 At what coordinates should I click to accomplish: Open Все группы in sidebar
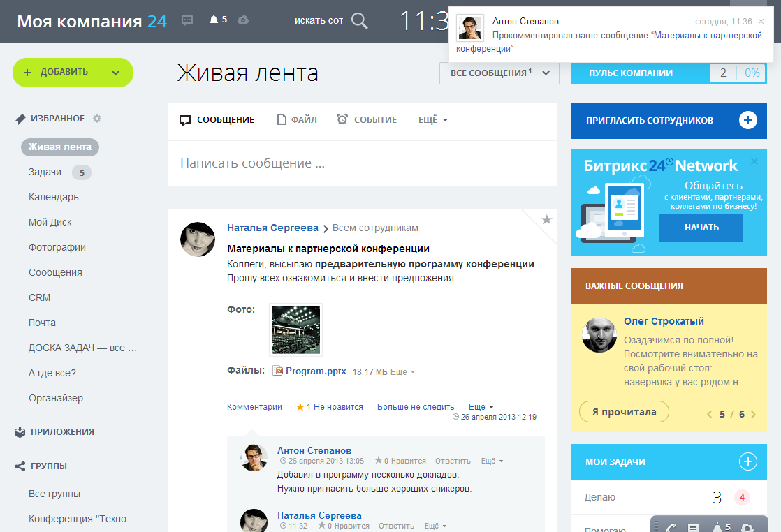54,494
